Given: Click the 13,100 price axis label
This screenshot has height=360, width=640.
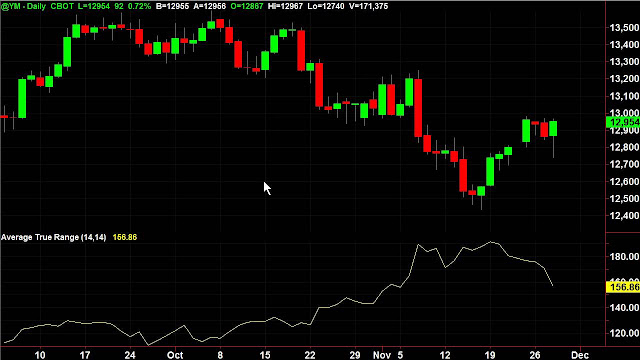Looking at the screenshot, I should pyautogui.click(x=624, y=96).
